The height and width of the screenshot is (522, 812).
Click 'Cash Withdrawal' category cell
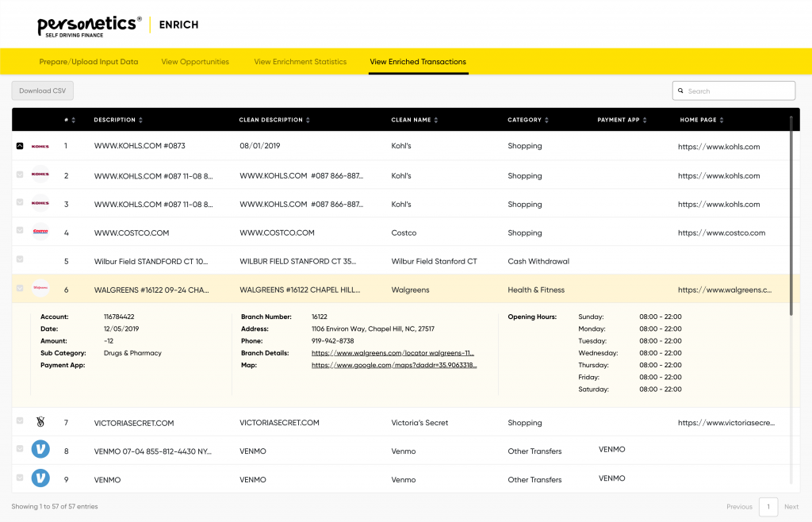538,262
